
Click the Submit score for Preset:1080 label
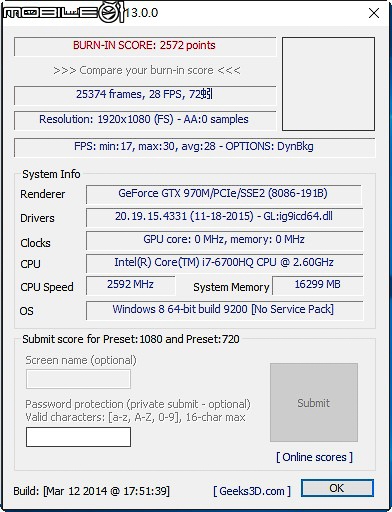tap(131, 339)
